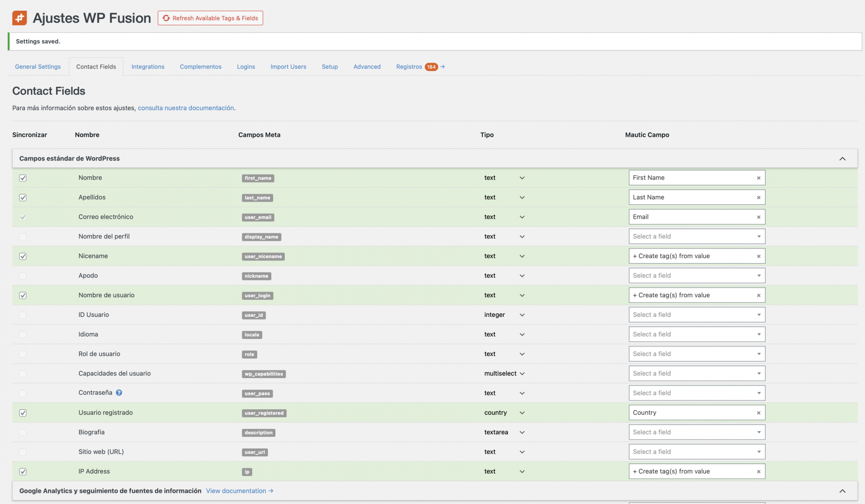Click the user_pass meta key badge
Viewport: 865px width, 504px height.
click(257, 394)
